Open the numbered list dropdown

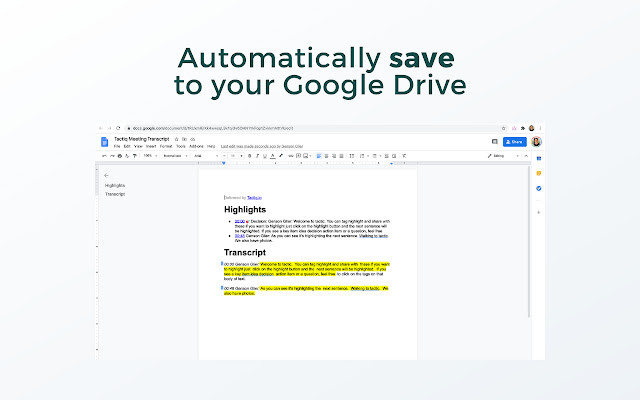[x=364, y=156]
